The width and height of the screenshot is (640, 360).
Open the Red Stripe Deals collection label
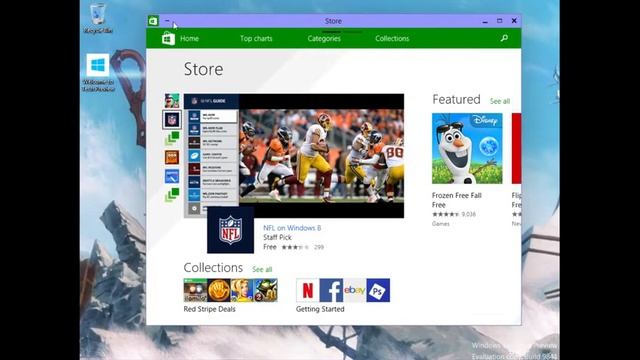pyautogui.click(x=209, y=309)
